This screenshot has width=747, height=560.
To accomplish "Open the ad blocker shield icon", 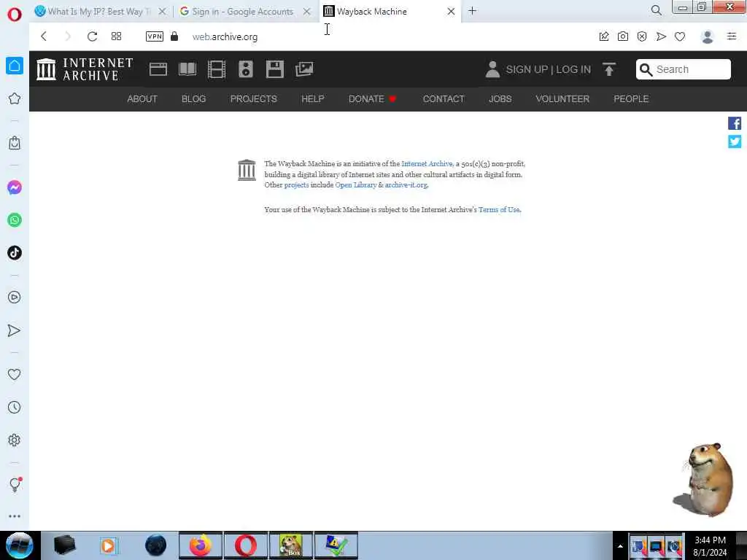I will point(642,36).
